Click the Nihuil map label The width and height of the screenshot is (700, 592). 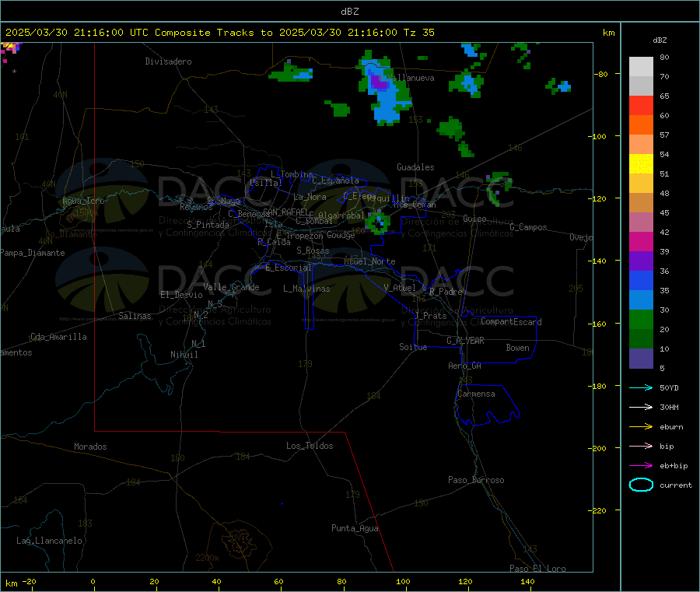click(184, 355)
